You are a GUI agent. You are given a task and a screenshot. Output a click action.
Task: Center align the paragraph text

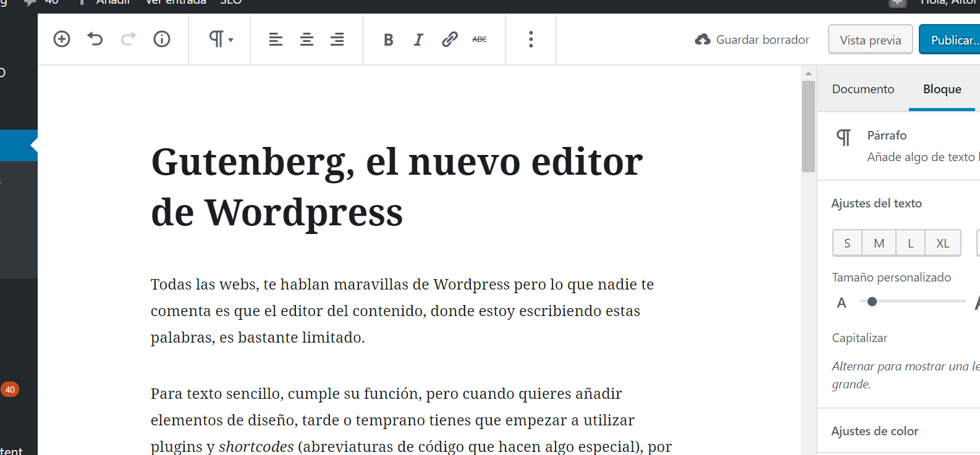pos(306,40)
